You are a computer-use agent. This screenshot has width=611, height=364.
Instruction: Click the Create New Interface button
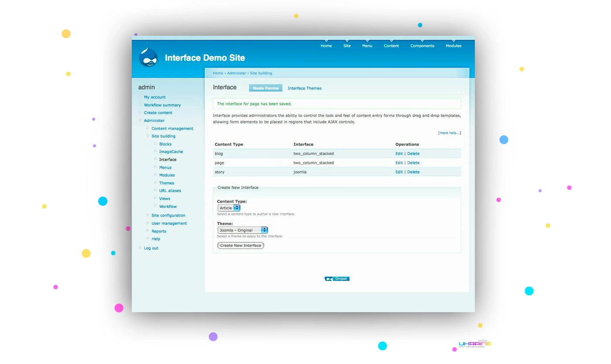click(x=240, y=245)
